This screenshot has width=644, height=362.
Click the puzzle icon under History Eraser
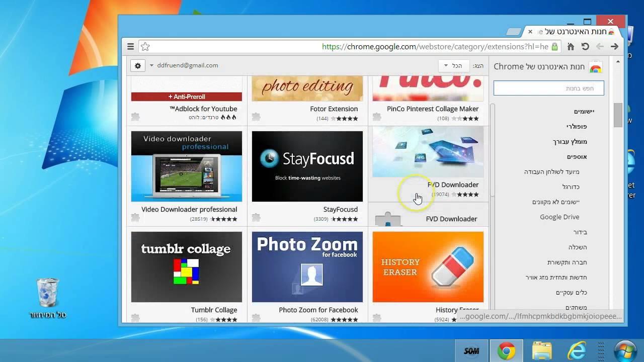pyautogui.click(x=377, y=318)
